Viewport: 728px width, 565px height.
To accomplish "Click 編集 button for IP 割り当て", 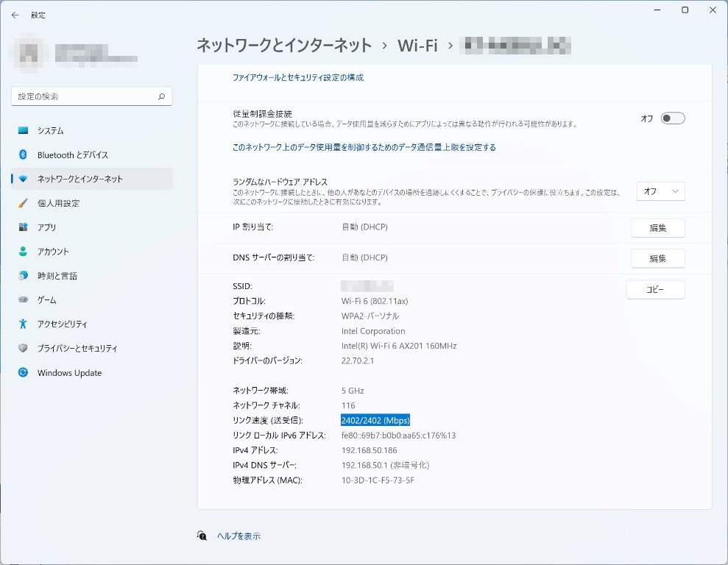I will click(657, 228).
